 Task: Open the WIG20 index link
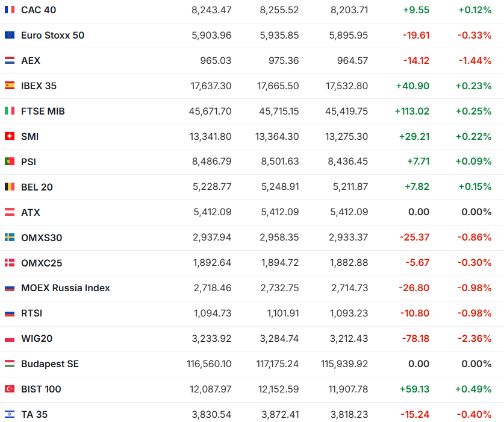37,339
